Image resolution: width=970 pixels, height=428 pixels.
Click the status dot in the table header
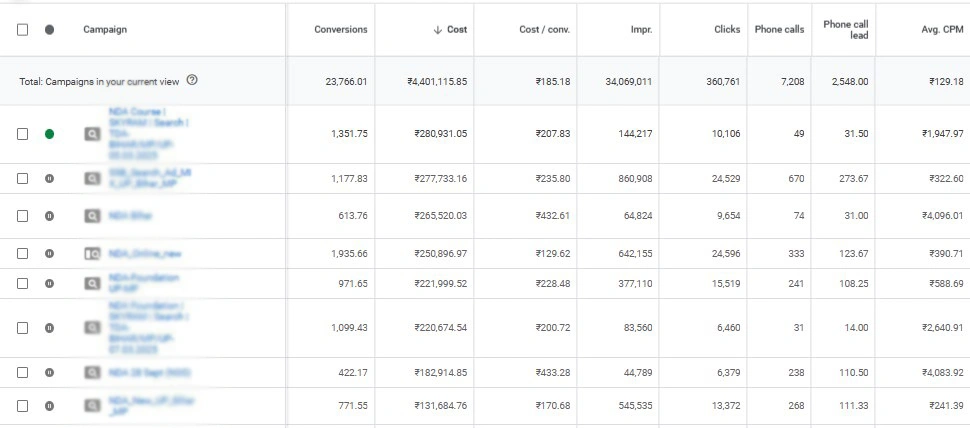50,30
